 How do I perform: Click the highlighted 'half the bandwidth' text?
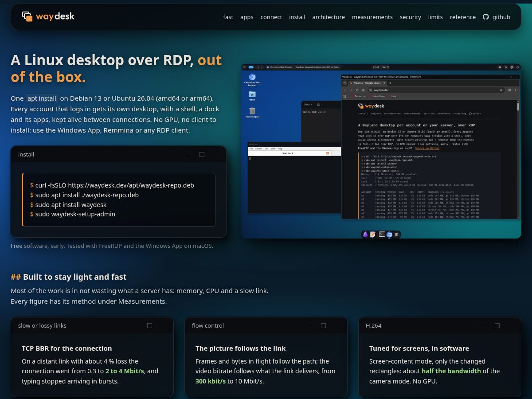click(451, 371)
